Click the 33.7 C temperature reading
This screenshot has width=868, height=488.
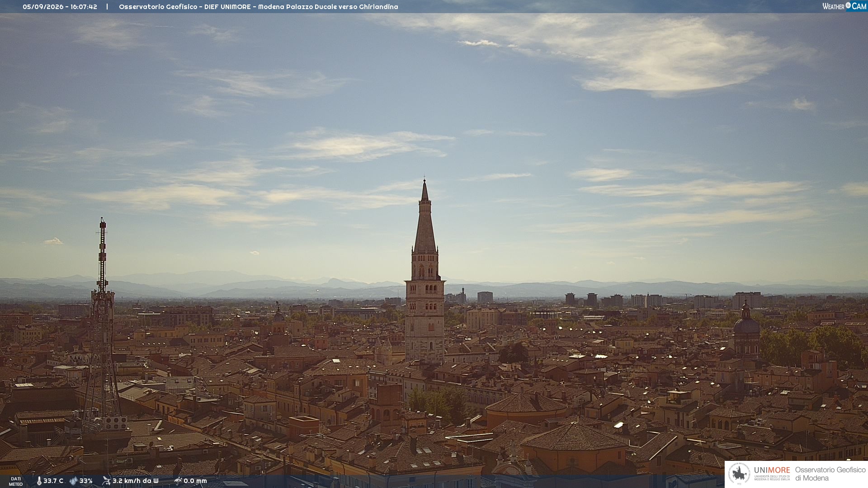(53, 481)
